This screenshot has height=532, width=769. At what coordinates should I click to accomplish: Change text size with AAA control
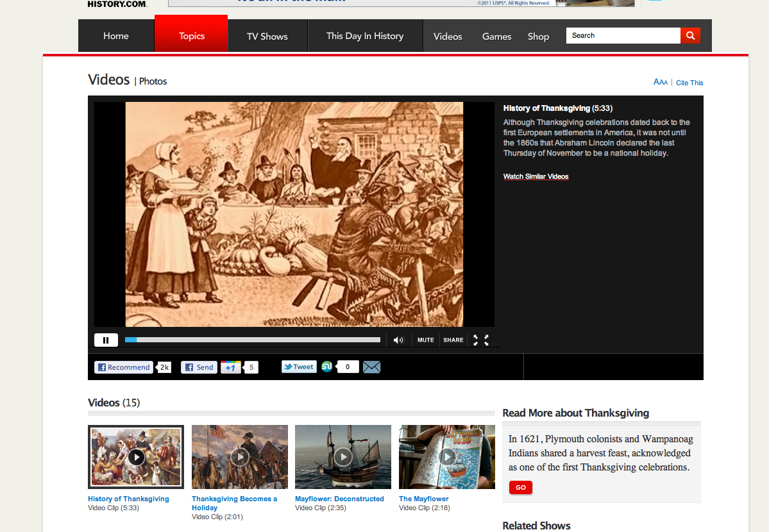coord(660,82)
